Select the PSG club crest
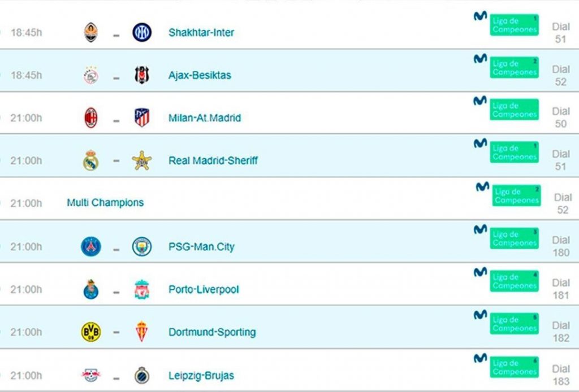 [91, 246]
